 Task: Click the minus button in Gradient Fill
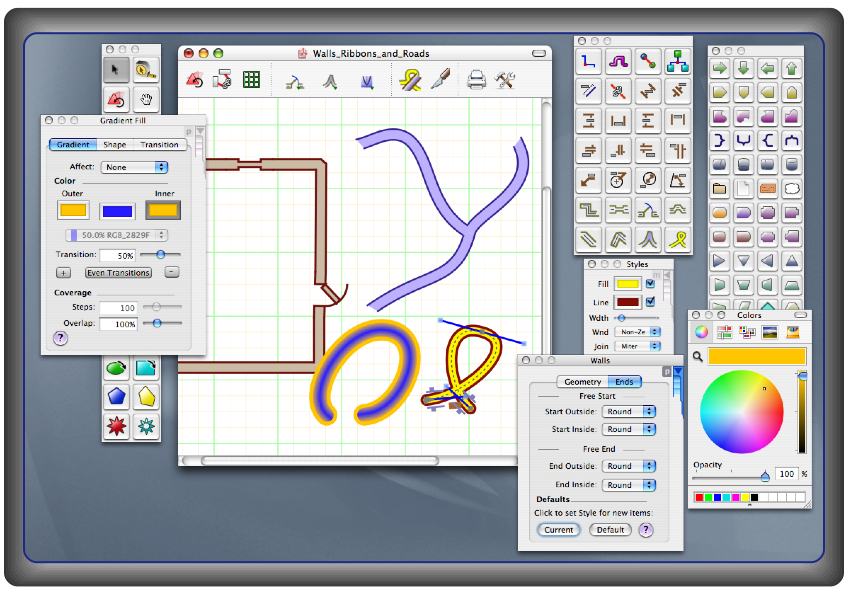click(x=172, y=272)
